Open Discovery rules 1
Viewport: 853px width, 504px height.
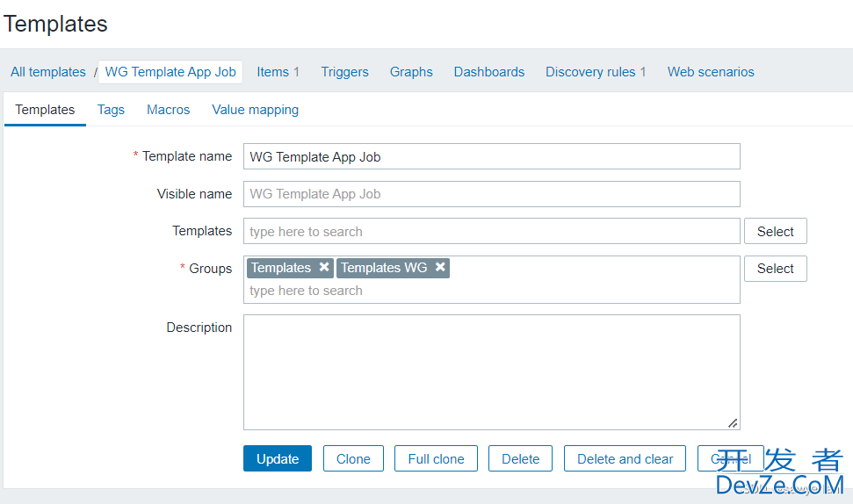[x=596, y=72]
